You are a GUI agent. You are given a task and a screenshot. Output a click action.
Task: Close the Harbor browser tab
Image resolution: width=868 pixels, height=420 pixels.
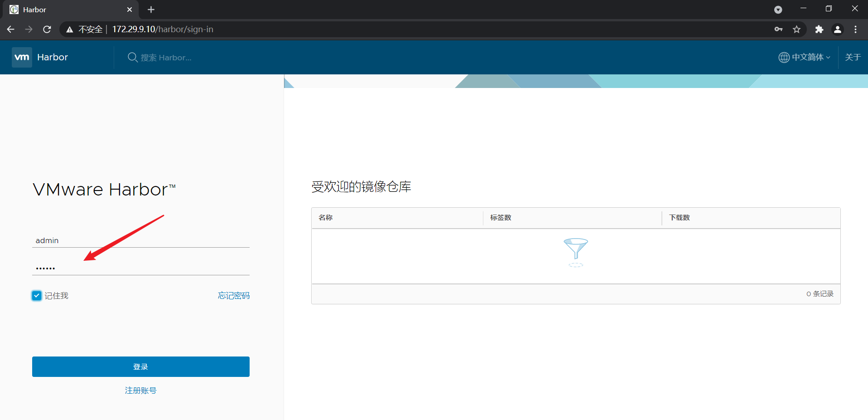coord(130,10)
